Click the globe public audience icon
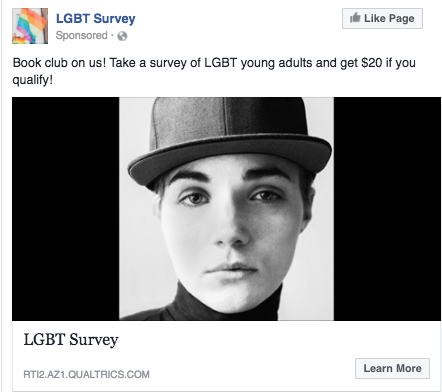Viewport: 442px width, 392px height. (122, 36)
